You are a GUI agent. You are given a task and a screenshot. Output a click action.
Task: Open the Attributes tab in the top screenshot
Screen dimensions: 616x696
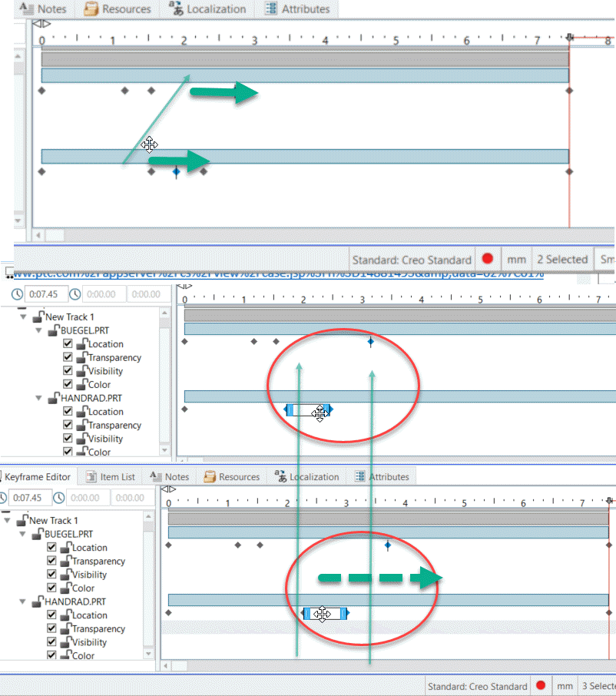[x=297, y=9]
